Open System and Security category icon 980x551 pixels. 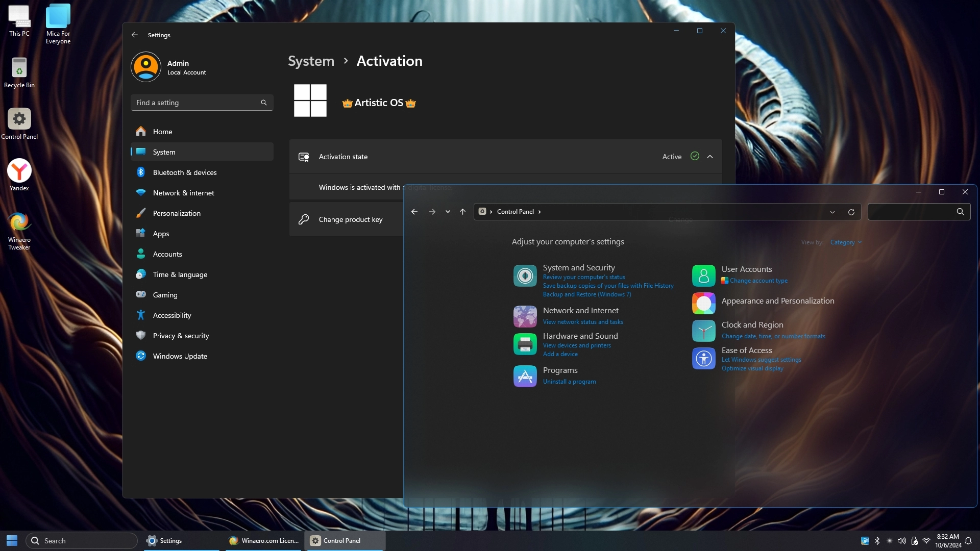click(525, 275)
